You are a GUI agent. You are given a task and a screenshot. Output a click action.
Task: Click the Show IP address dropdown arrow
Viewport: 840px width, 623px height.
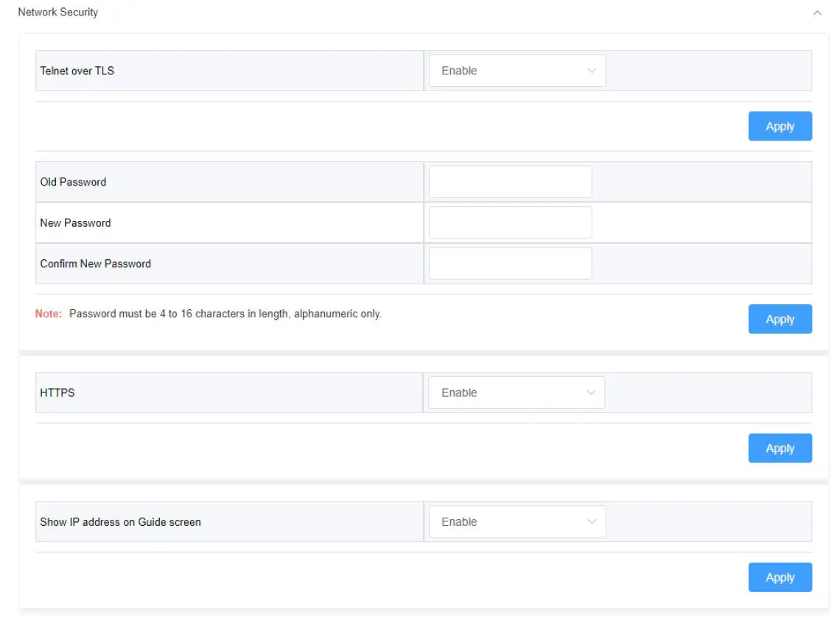591,521
